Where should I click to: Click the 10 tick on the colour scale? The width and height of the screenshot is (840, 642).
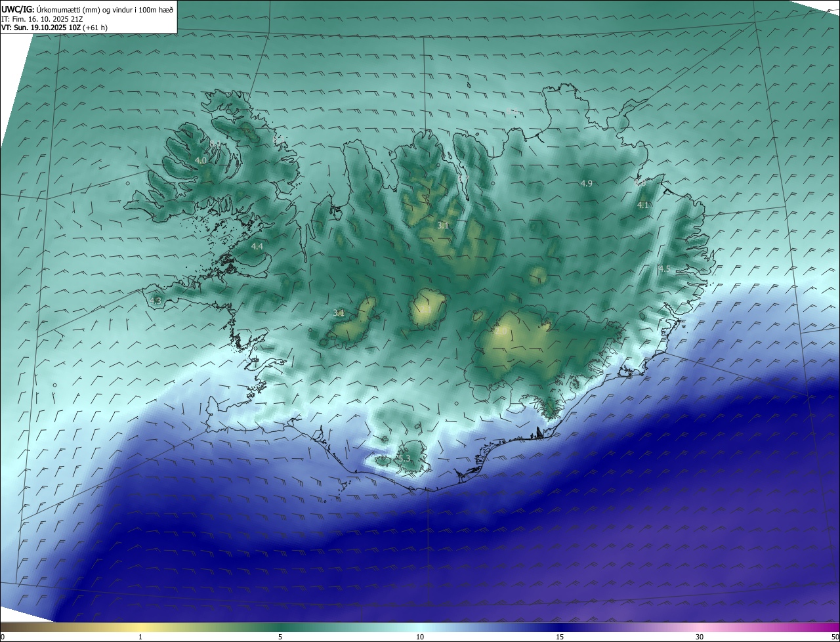click(x=420, y=637)
